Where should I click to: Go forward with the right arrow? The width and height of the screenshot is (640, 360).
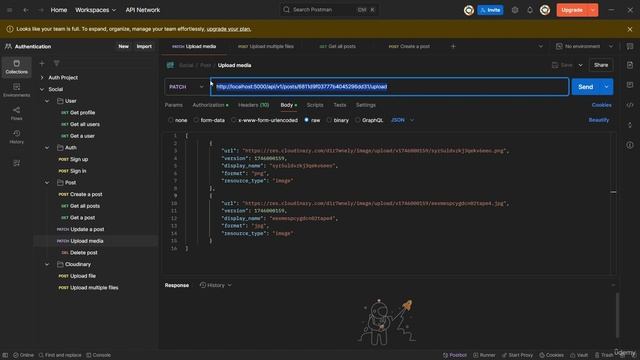pos(40,10)
